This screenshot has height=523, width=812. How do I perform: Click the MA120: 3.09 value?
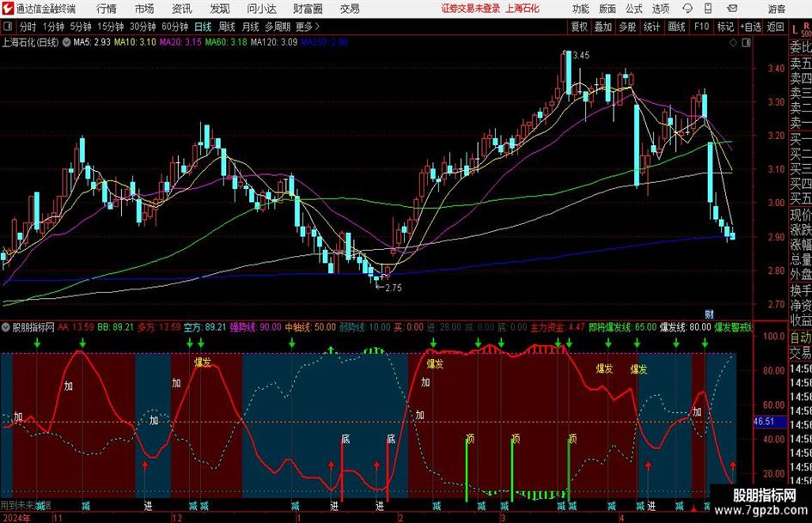coord(274,42)
